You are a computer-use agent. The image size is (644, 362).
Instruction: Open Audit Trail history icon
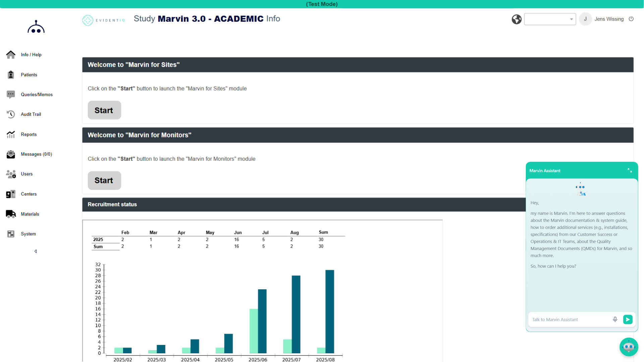click(x=11, y=114)
